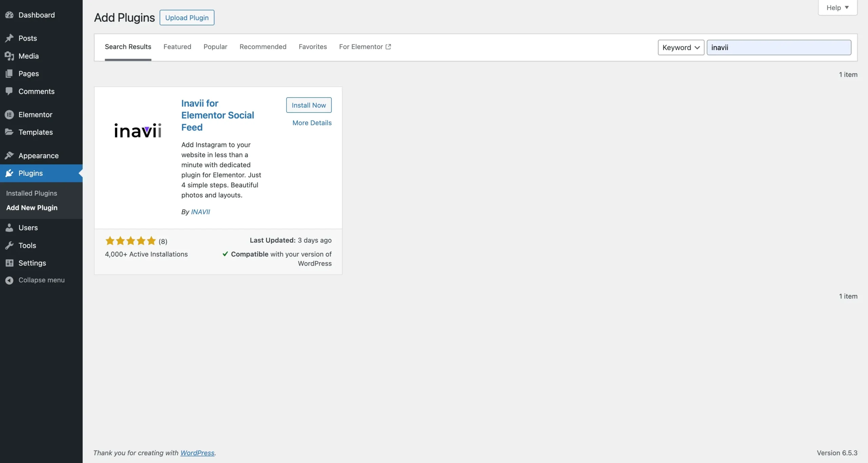This screenshot has width=868, height=463.
Task: Switch to the Popular tab
Action: coord(215,47)
